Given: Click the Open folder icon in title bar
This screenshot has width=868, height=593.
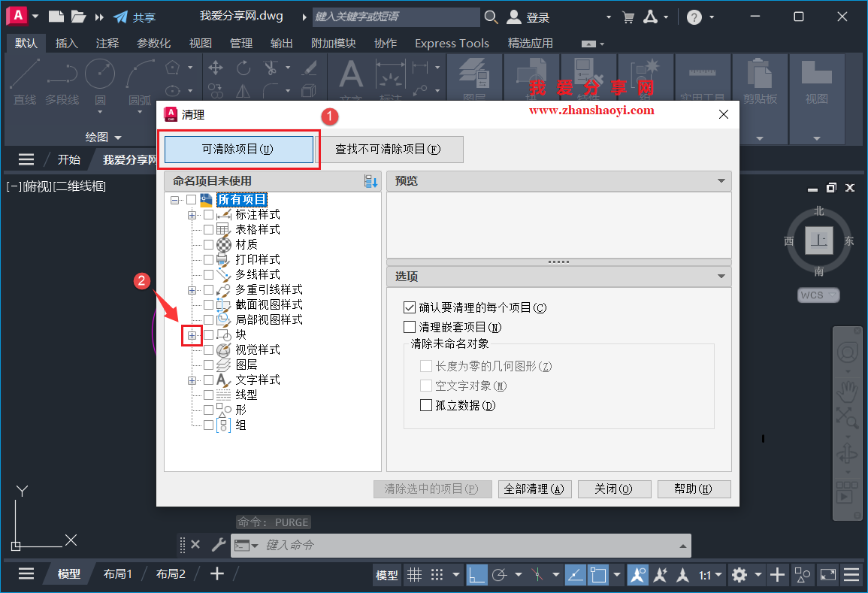Looking at the screenshot, I should pos(78,17).
